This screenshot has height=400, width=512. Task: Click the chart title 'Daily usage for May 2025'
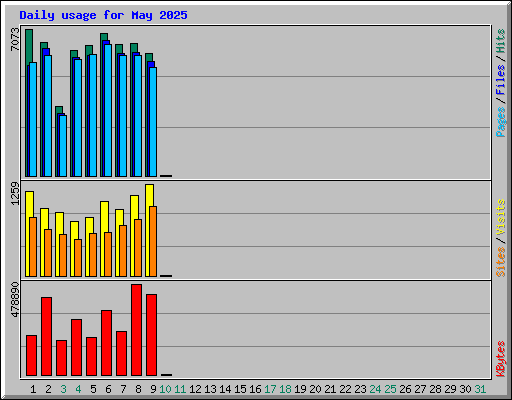pyautogui.click(x=103, y=15)
